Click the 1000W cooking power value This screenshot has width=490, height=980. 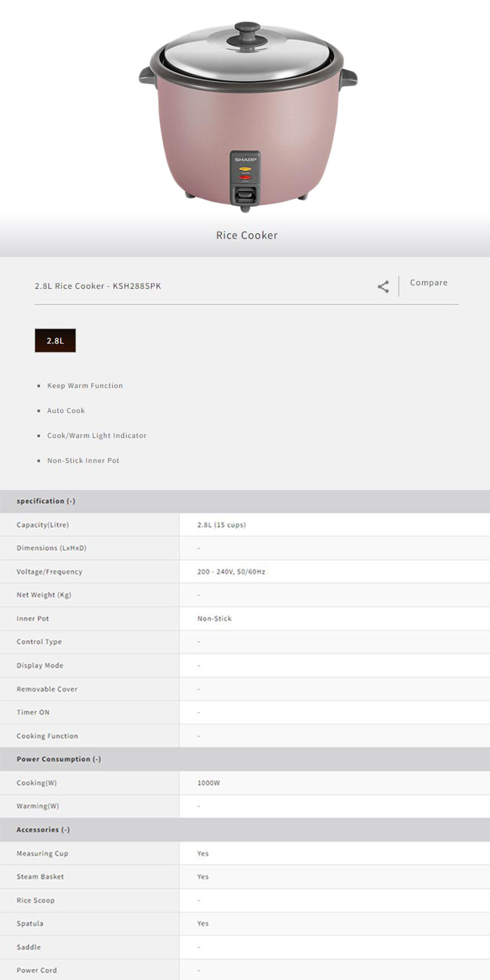(x=208, y=783)
